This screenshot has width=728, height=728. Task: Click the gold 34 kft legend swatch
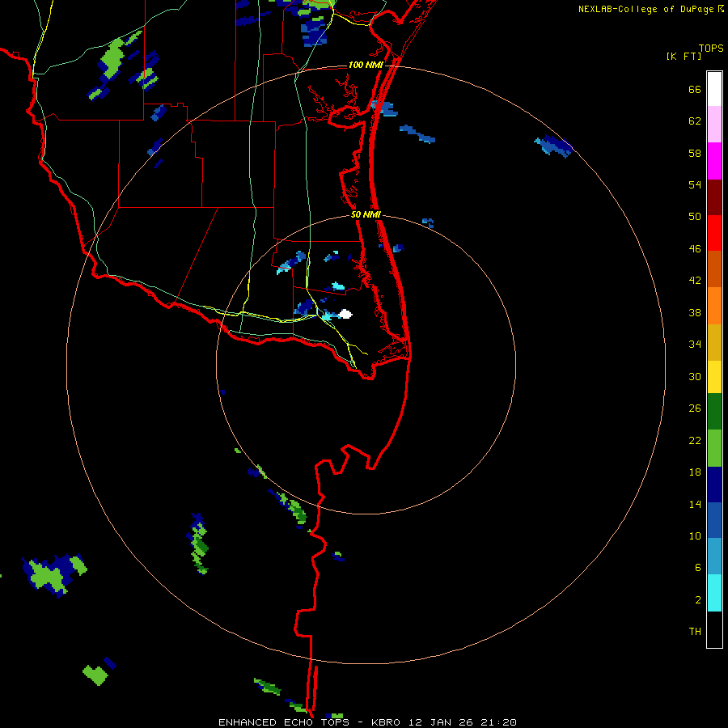click(x=714, y=342)
